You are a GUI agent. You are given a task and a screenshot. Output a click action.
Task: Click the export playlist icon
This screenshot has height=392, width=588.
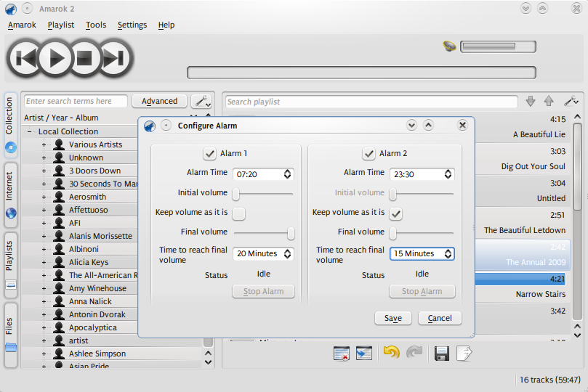tap(464, 353)
